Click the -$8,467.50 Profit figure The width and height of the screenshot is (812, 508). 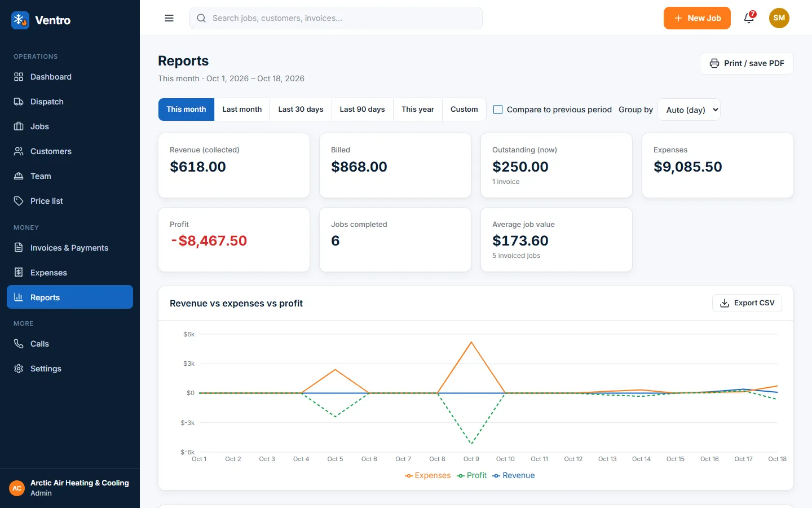pos(209,241)
